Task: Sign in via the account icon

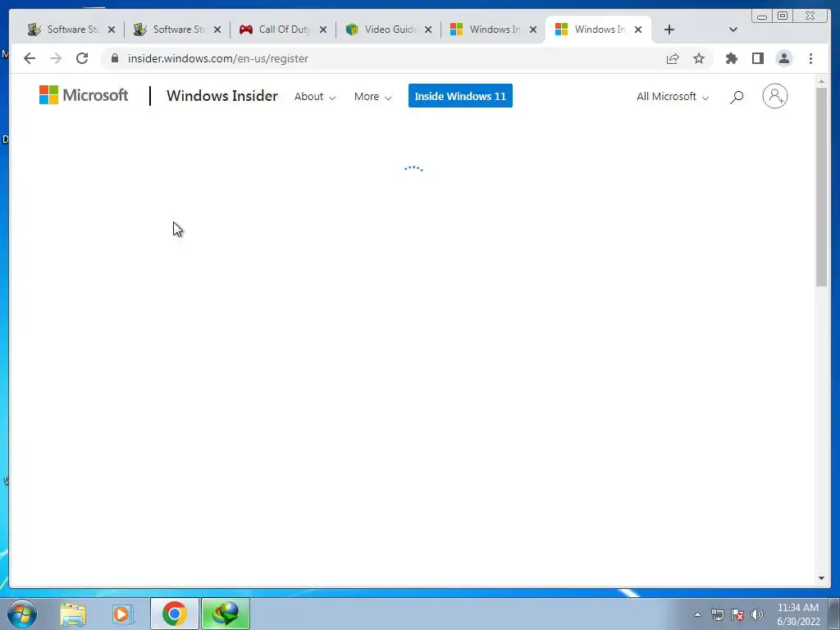Action: (774, 97)
